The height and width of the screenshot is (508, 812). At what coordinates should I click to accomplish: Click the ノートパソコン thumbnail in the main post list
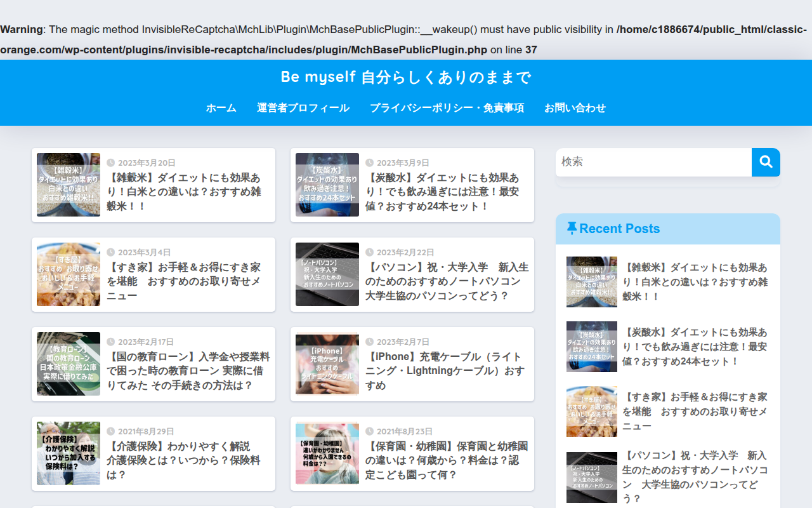[x=327, y=274]
